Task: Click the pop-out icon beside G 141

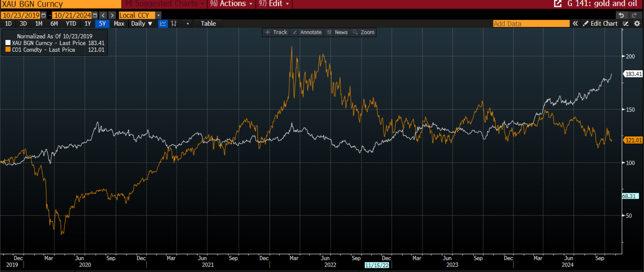Action: (557, 4)
